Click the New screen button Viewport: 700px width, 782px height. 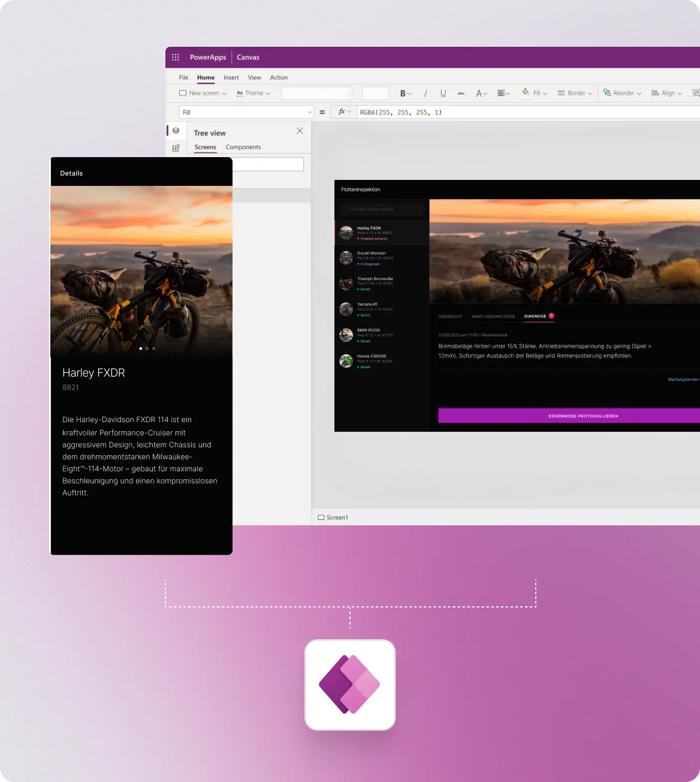203,93
